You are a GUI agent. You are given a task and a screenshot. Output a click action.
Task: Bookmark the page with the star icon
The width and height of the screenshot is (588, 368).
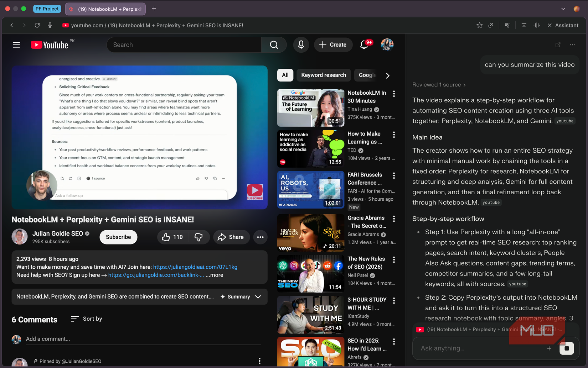479,25
